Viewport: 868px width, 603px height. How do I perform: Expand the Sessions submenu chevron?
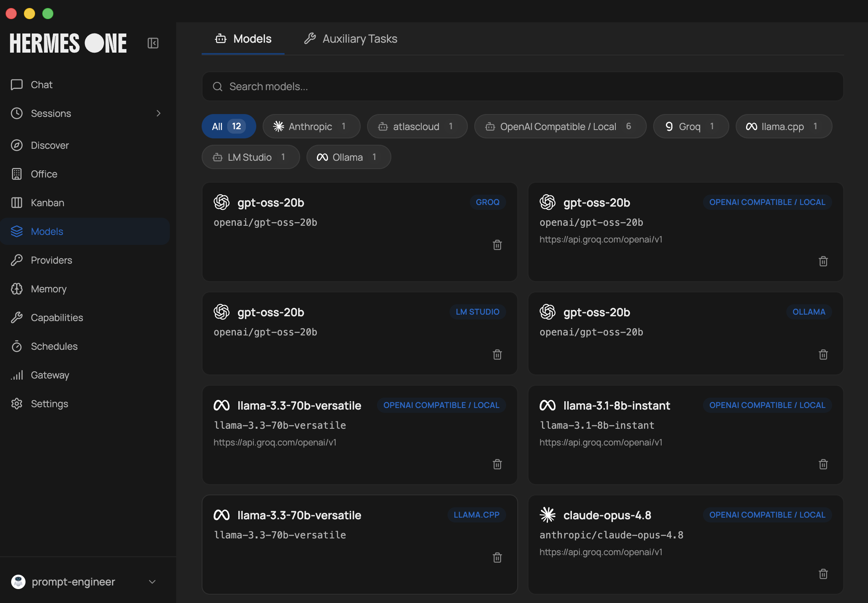point(159,113)
